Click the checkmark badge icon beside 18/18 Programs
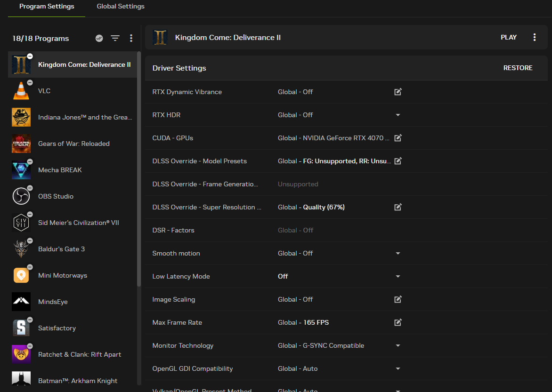This screenshot has width=552, height=392. point(99,39)
